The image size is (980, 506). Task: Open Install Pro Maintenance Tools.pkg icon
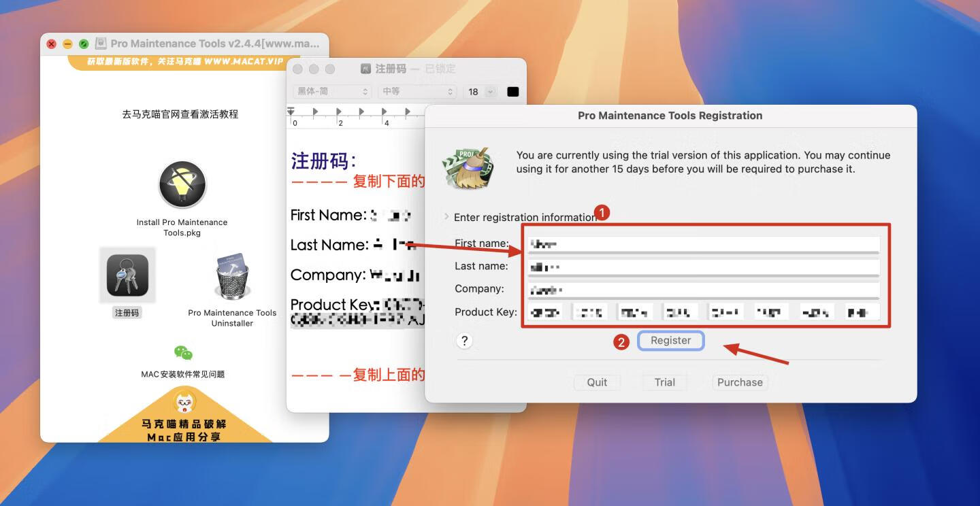[x=182, y=185]
